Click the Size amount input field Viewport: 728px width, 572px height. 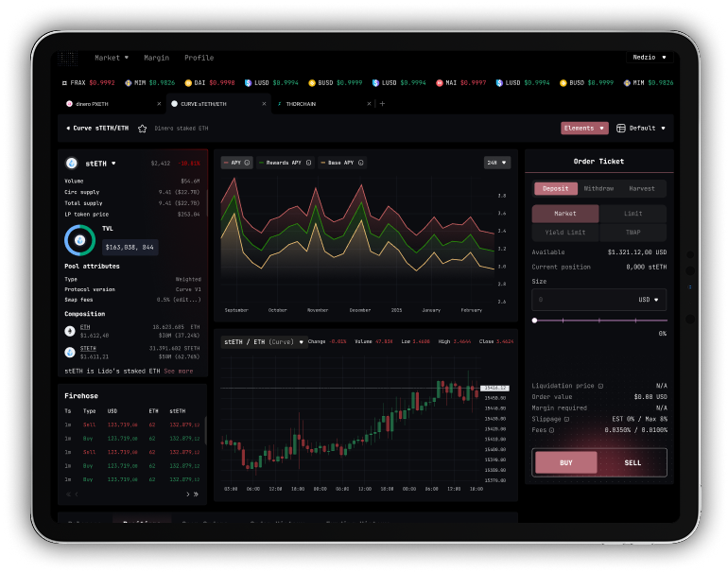[x=598, y=300]
